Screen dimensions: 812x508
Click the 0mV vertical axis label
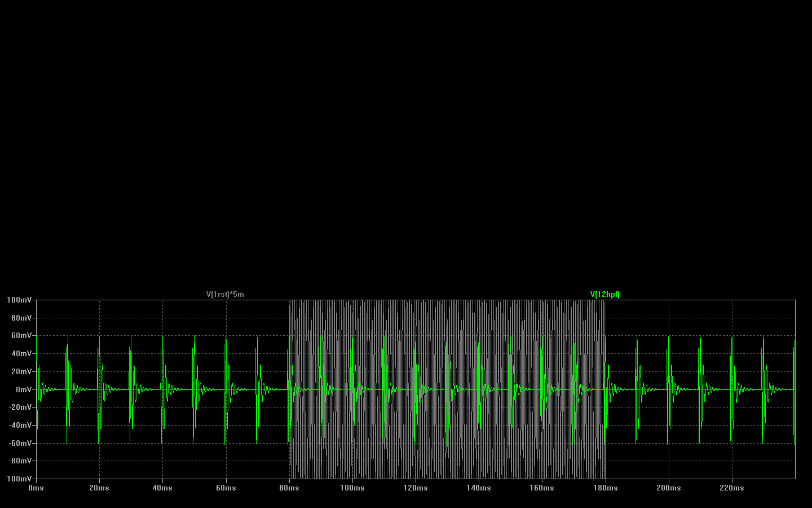point(24,389)
